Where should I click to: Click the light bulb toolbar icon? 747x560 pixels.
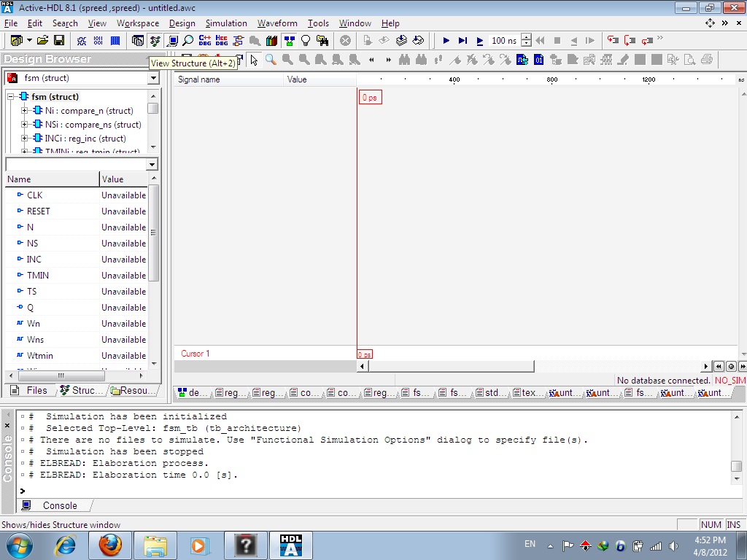pos(306,41)
